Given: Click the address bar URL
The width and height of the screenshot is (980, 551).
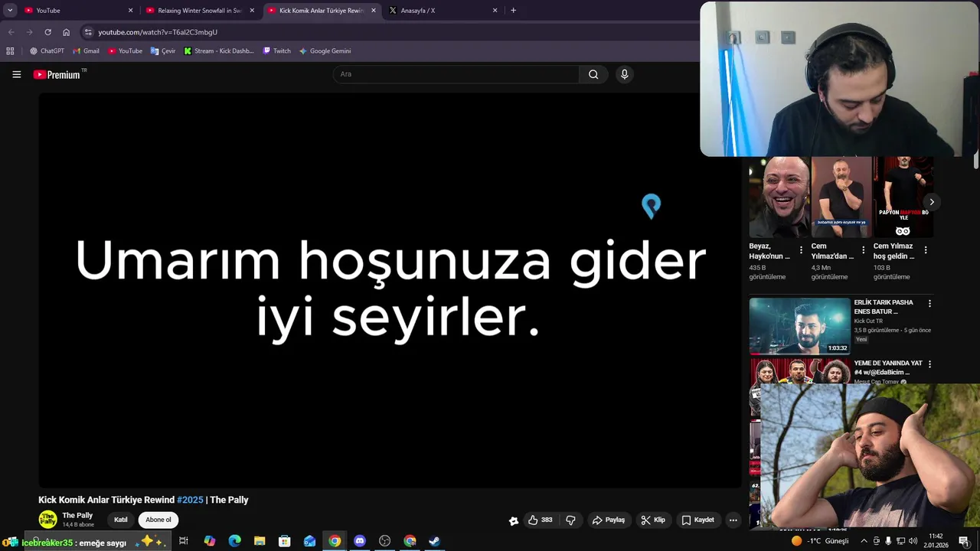Looking at the screenshot, I should coord(158,32).
